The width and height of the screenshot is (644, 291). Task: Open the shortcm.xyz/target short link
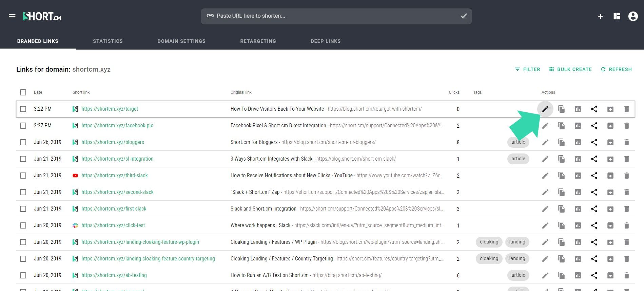110,109
